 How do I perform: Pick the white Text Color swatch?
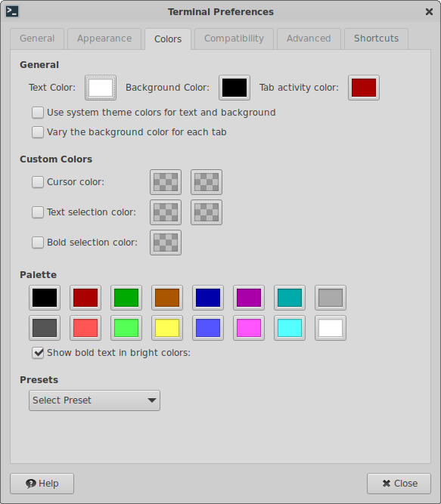tap(101, 88)
